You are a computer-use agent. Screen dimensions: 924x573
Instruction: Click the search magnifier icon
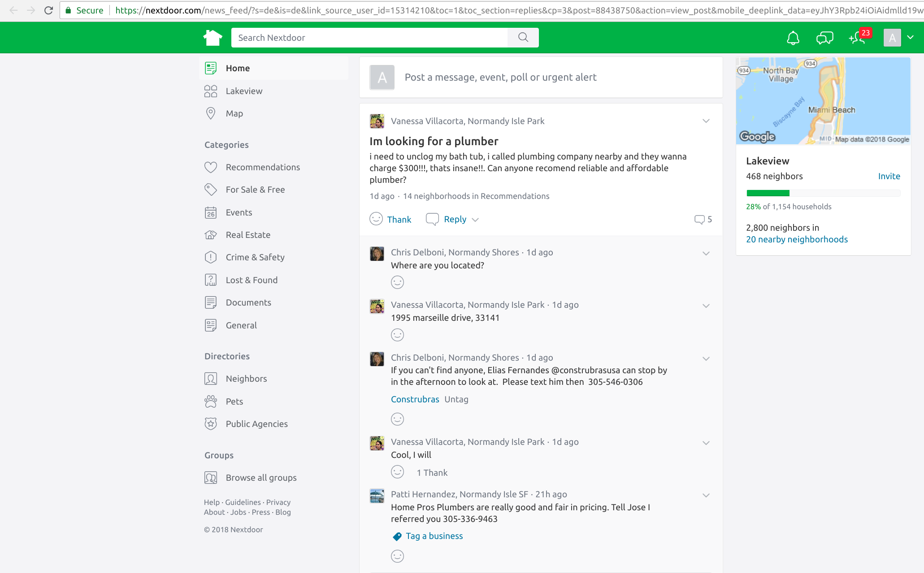pyautogui.click(x=523, y=38)
